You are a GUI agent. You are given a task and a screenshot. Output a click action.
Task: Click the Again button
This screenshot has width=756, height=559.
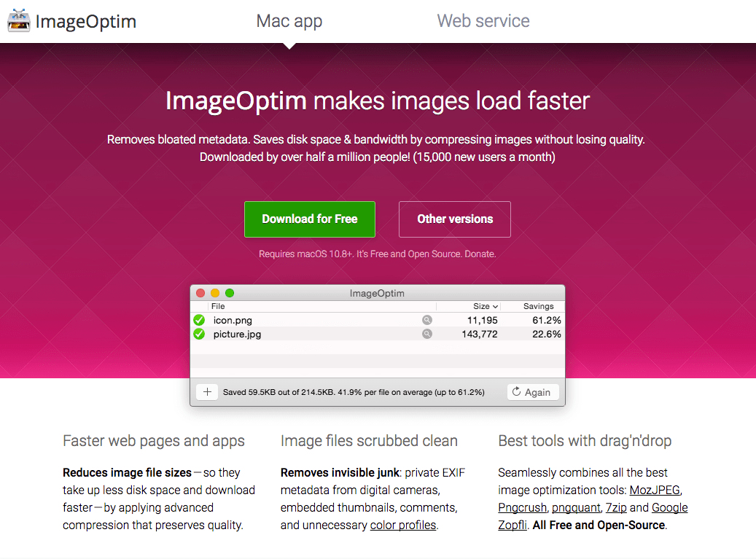[x=533, y=392]
